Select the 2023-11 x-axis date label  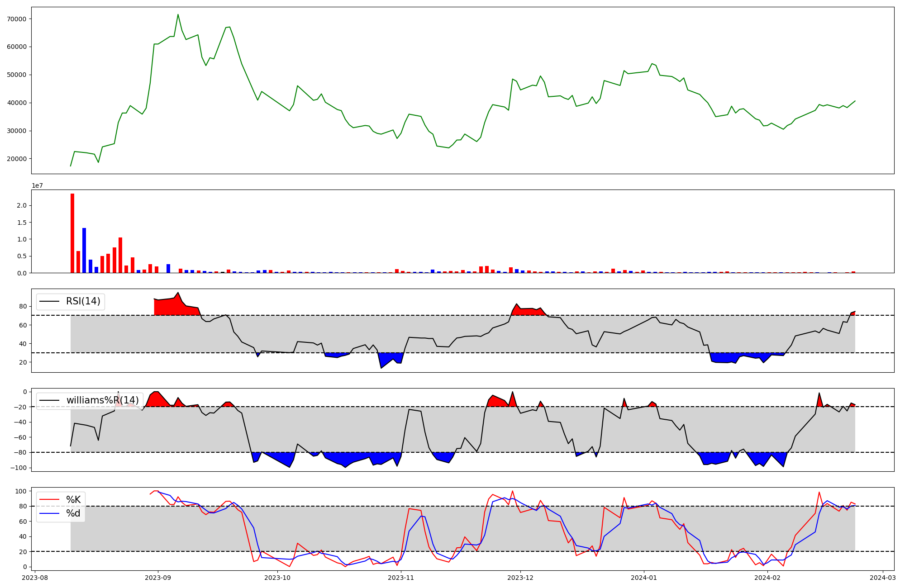(401, 577)
